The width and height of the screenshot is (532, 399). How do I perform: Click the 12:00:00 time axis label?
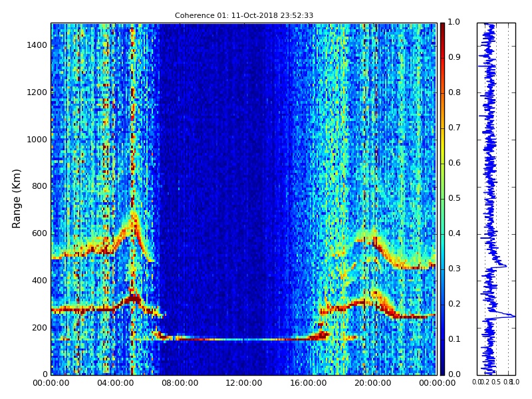pos(244,383)
